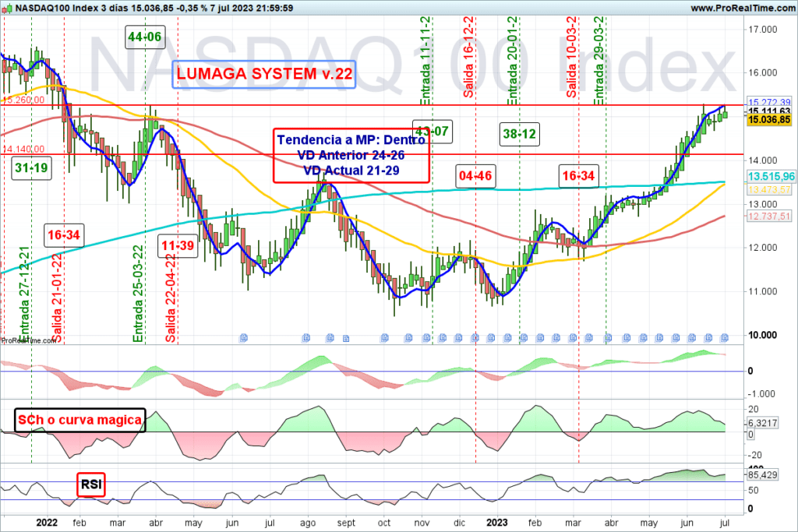Click the event icon on the Salida 10-03-2 line
798x532 pixels.
click(573, 338)
